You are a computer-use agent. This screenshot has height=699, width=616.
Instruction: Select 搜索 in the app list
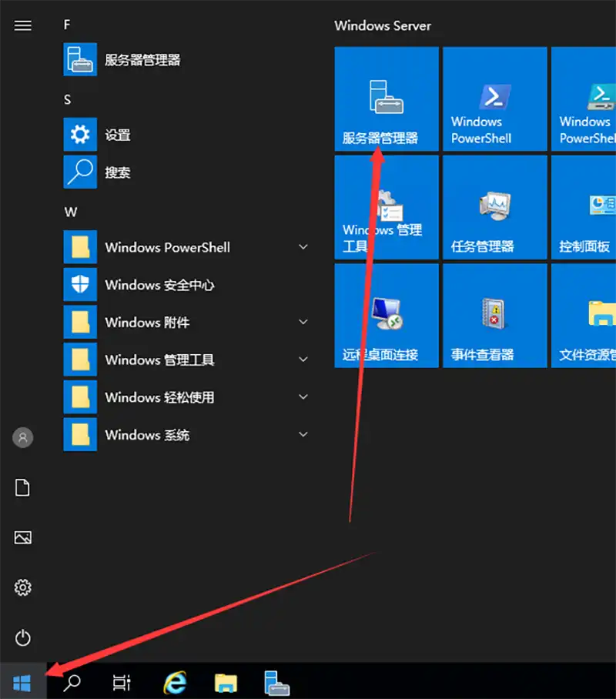pyautogui.click(x=117, y=173)
